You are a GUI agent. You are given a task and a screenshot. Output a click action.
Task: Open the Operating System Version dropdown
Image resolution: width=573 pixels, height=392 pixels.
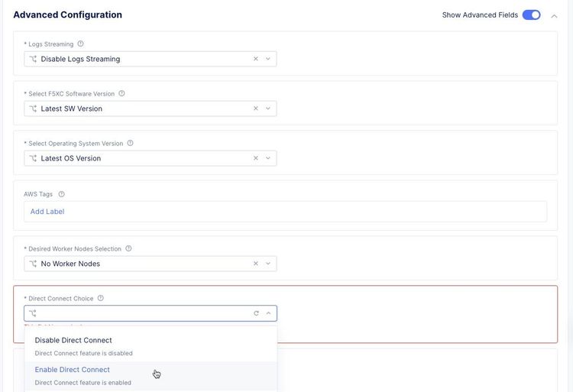coord(268,158)
